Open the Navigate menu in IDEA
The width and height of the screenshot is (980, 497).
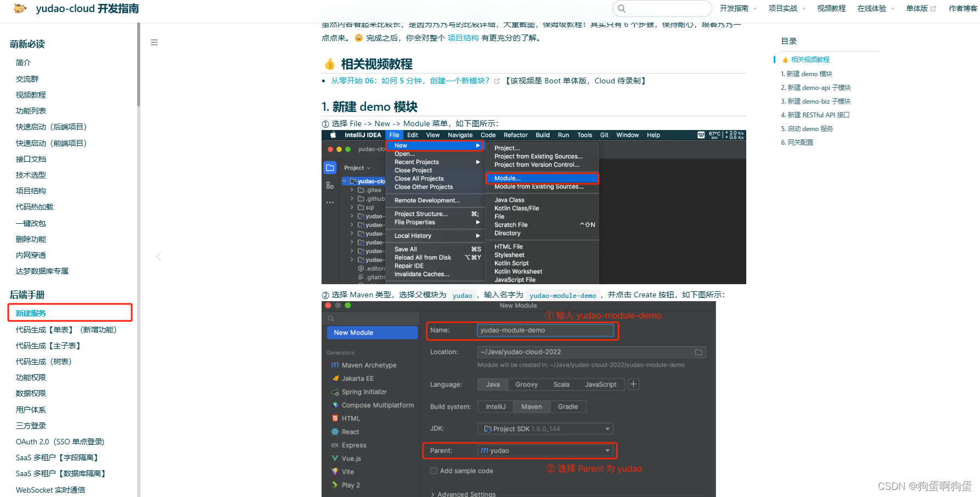[460, 135]
